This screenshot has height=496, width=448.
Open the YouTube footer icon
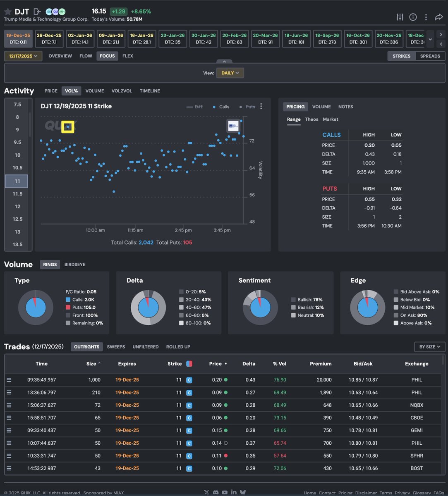(x=225, y=492)
